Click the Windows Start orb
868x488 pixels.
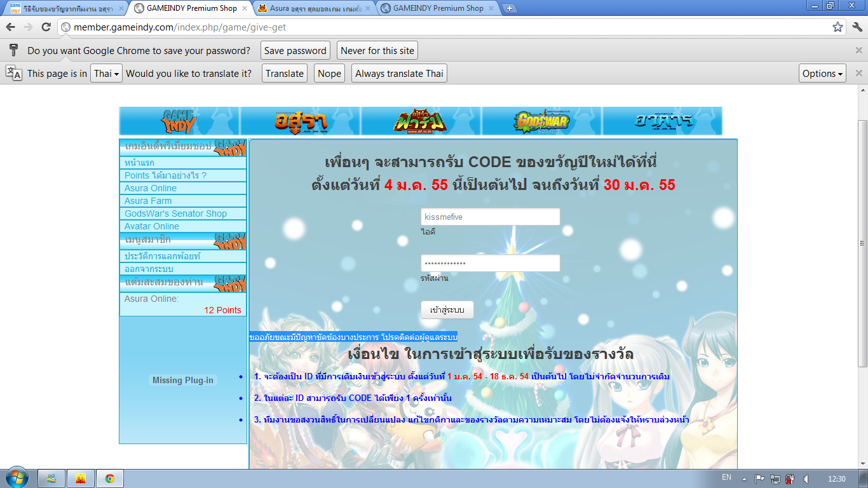pos(17,478)
